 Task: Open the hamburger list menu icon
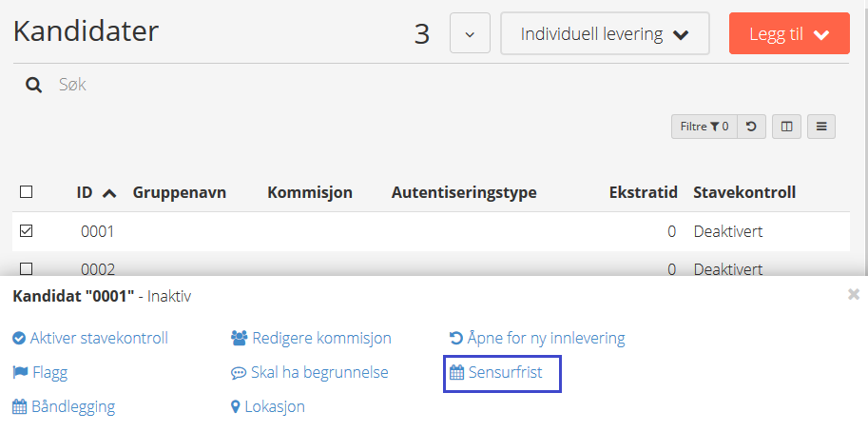821,127
